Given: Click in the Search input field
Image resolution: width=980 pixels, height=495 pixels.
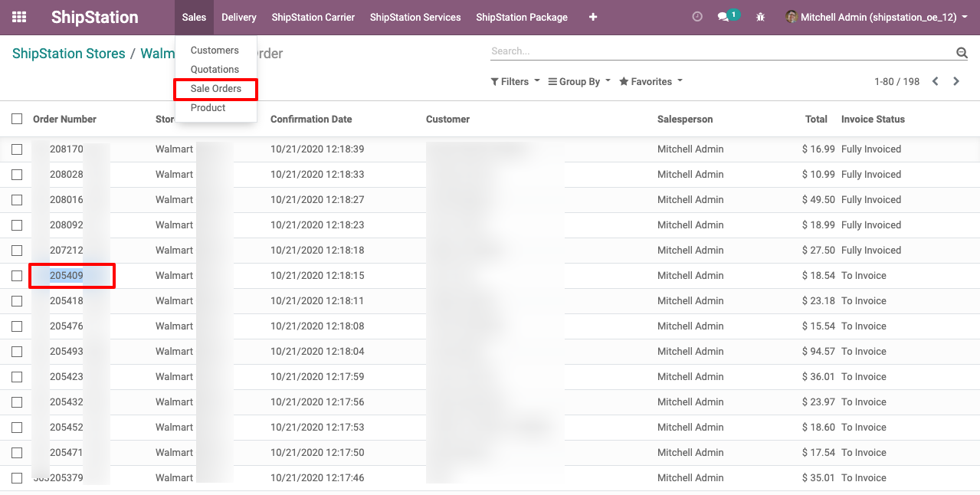Looking at the screenshot, I should pos(720,51).
